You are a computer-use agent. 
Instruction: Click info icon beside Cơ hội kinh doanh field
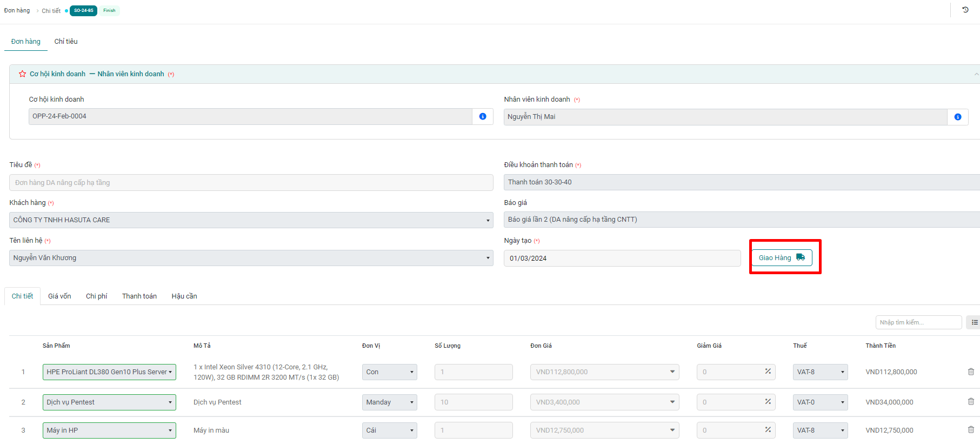click(483, 116)
